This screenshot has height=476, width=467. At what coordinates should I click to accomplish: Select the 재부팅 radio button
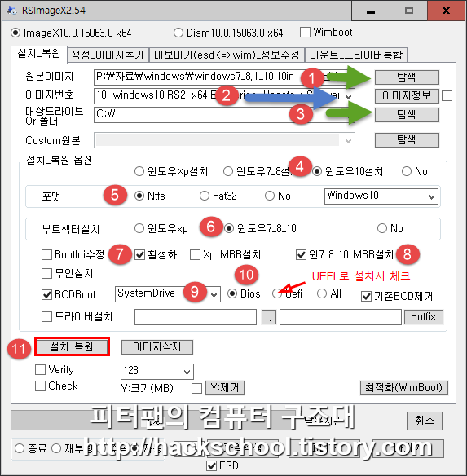[56, 448]
